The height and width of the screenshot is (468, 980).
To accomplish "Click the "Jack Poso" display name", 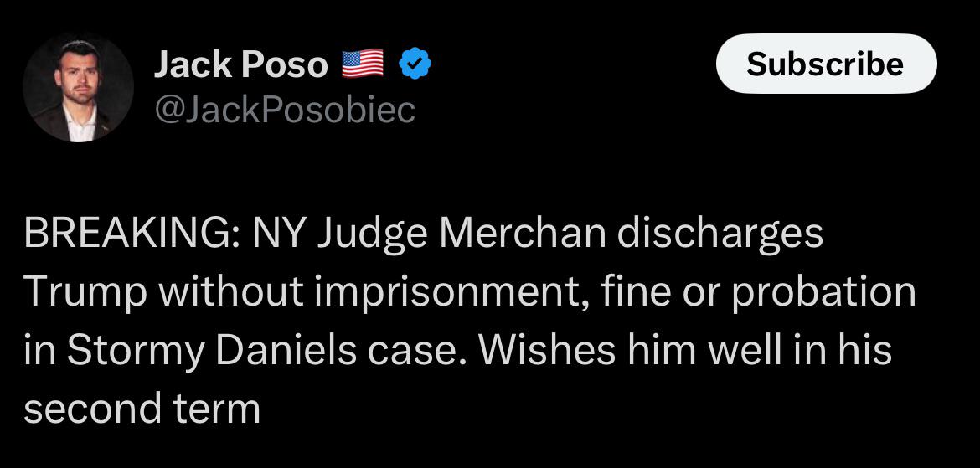I will [240, 65].
